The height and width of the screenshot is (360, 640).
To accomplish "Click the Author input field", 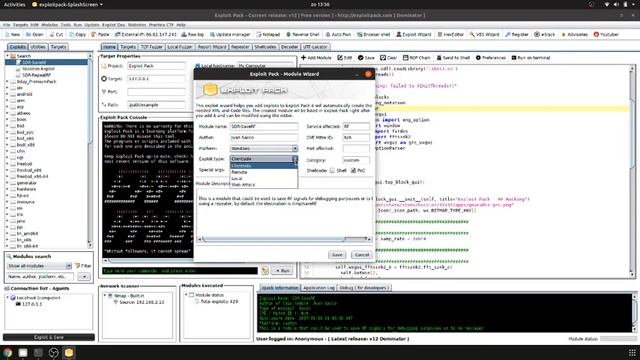I will [x=264, y=138].
